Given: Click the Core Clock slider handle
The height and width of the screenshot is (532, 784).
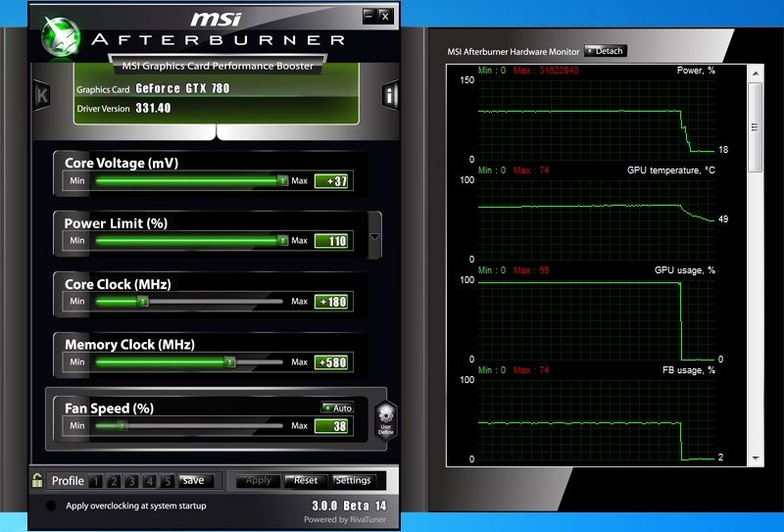Looking at the screenshot, I should point(143,302).
